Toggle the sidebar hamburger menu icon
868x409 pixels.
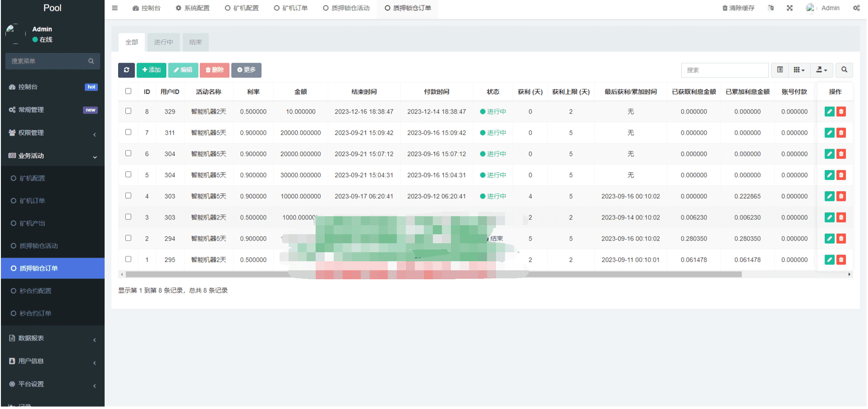[x=115, y=8]
